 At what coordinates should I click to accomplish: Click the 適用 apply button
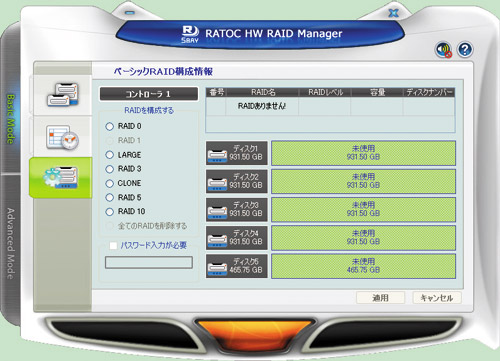click(x=380, y=298)
